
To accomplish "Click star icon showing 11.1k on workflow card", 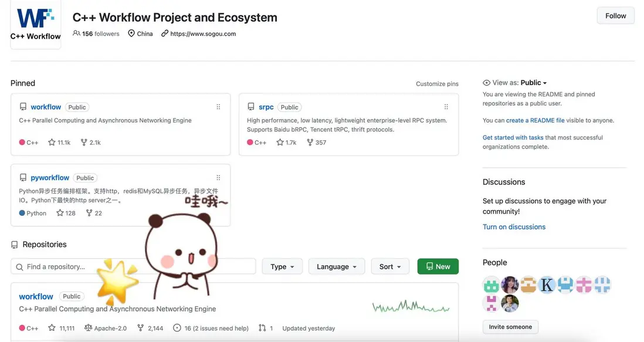I will pos(52,142).
